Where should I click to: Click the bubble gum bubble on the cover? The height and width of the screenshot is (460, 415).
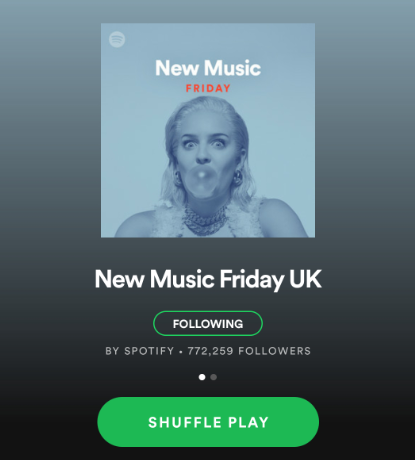(x=202, y=178)
